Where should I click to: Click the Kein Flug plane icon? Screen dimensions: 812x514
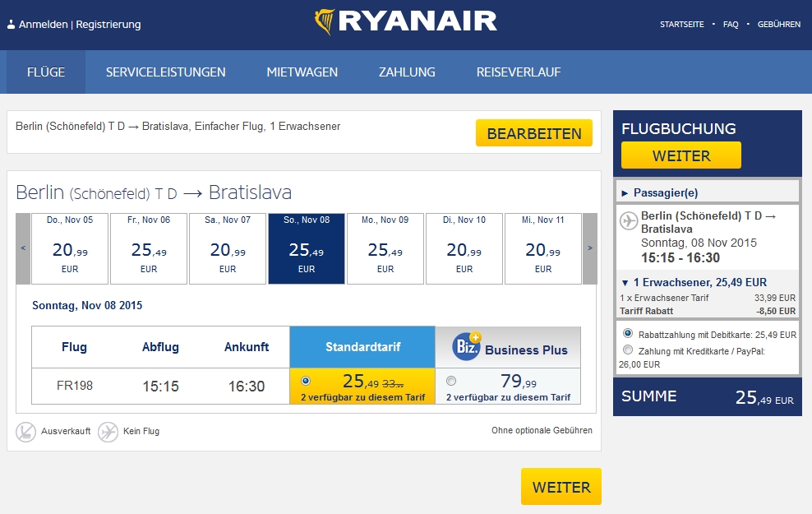[108, 431]
